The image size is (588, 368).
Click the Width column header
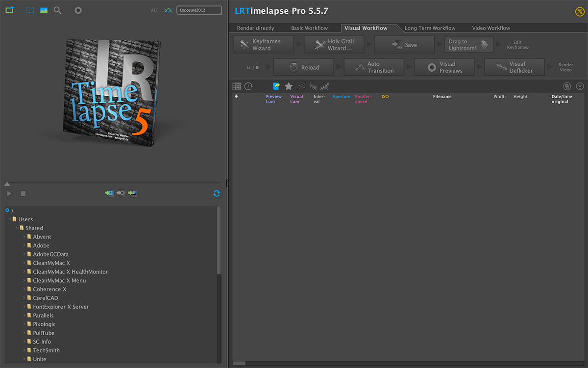(x=499, y=97)
